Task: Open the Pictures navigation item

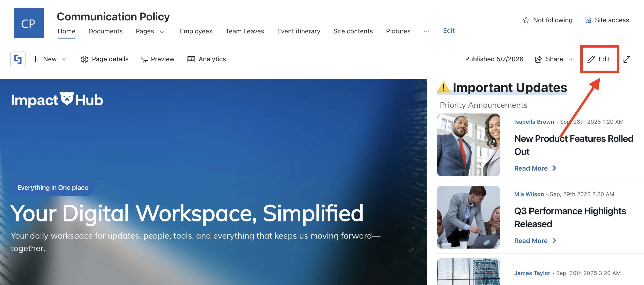Action: 398,31
